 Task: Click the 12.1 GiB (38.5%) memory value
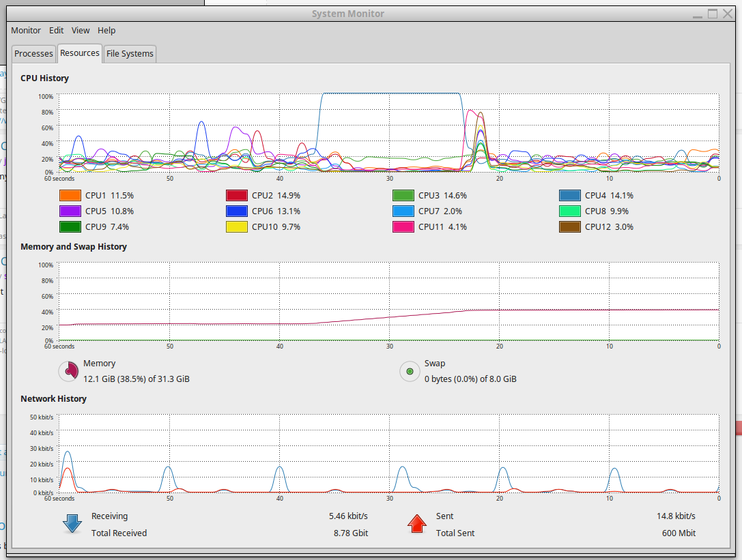point(137,379)
